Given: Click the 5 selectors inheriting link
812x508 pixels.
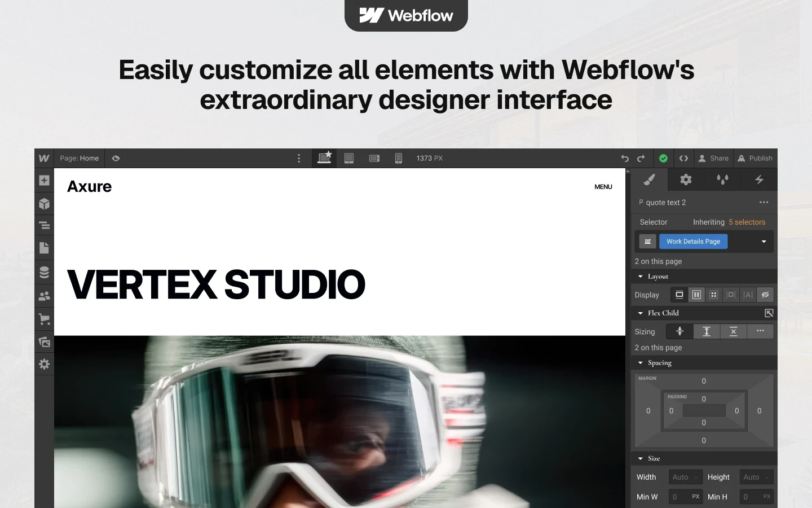Looking at the screenshot, I should click(747, 222).
